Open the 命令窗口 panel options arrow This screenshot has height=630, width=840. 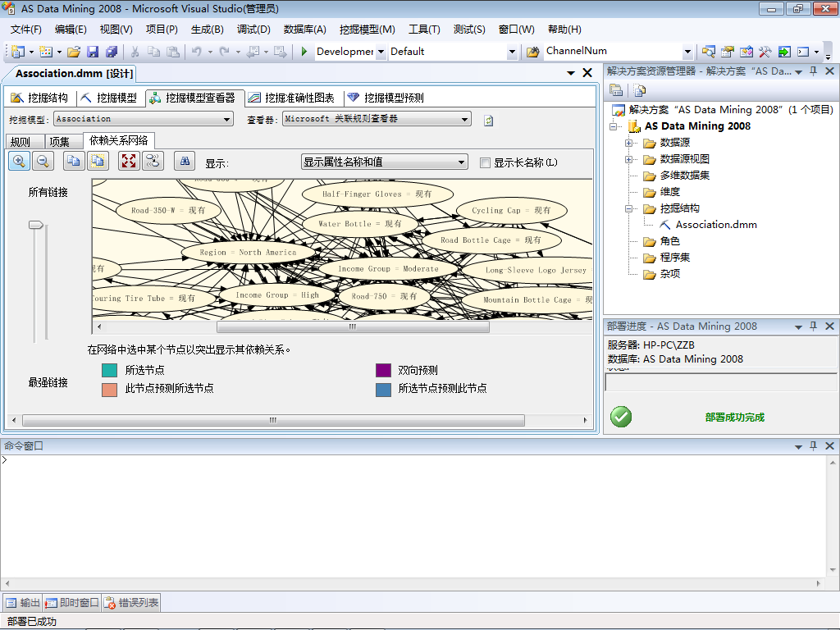tap(798, 446)
